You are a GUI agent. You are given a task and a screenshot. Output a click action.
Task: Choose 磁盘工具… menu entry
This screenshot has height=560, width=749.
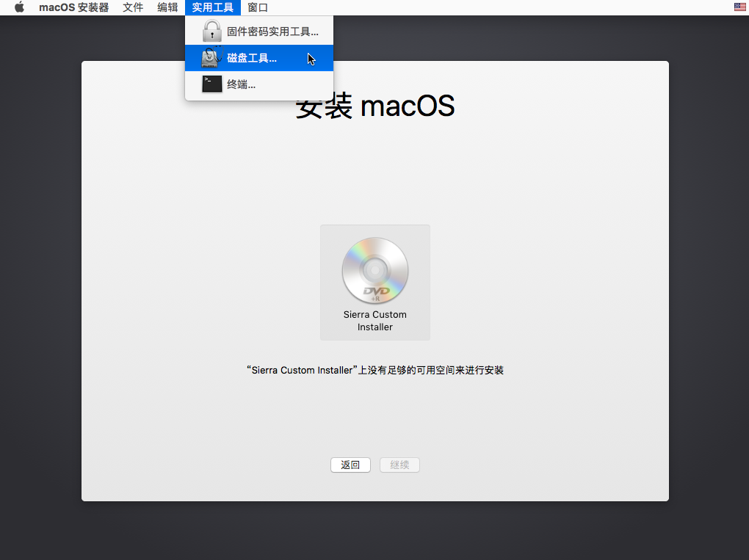tap(259, 58)
